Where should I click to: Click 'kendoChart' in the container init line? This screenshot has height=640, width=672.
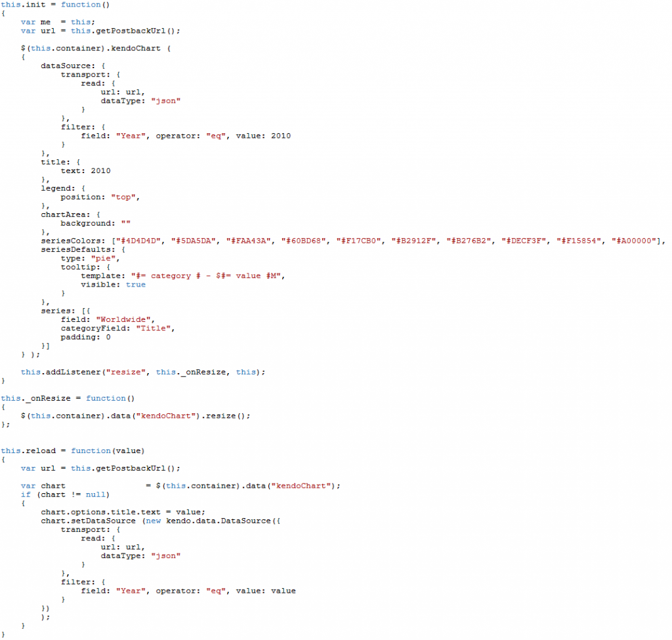(135, 49)
